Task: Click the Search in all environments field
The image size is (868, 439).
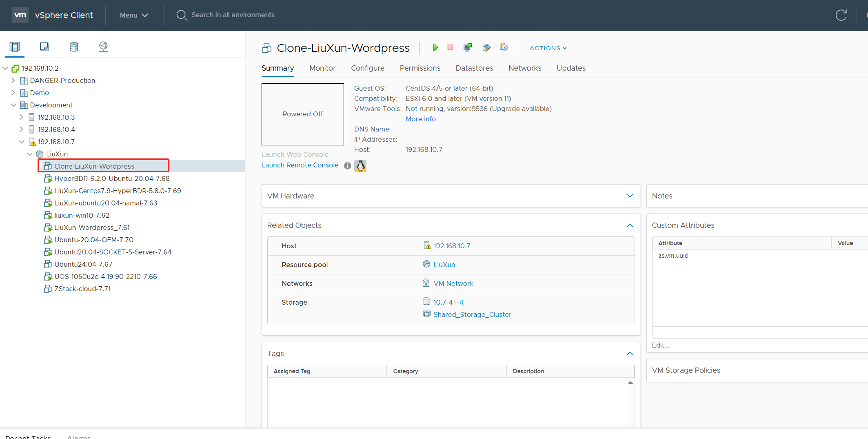Action: tap(233, 15)
